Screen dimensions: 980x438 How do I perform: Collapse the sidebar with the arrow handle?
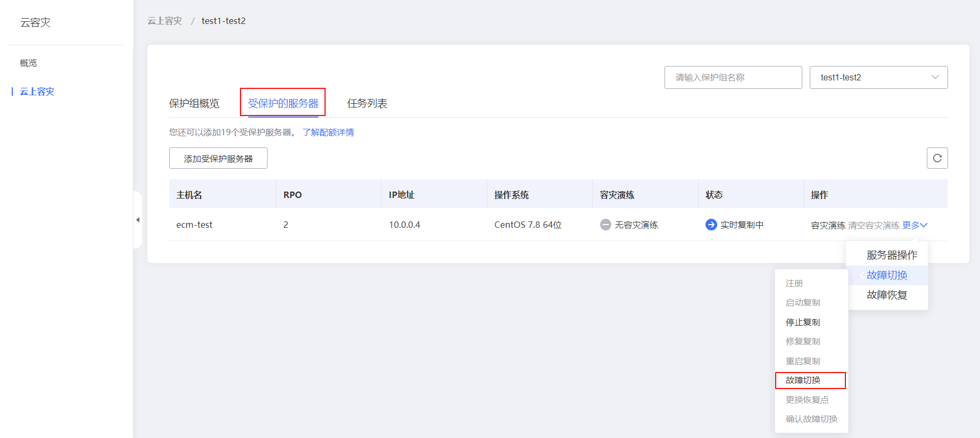coord(138,220)
